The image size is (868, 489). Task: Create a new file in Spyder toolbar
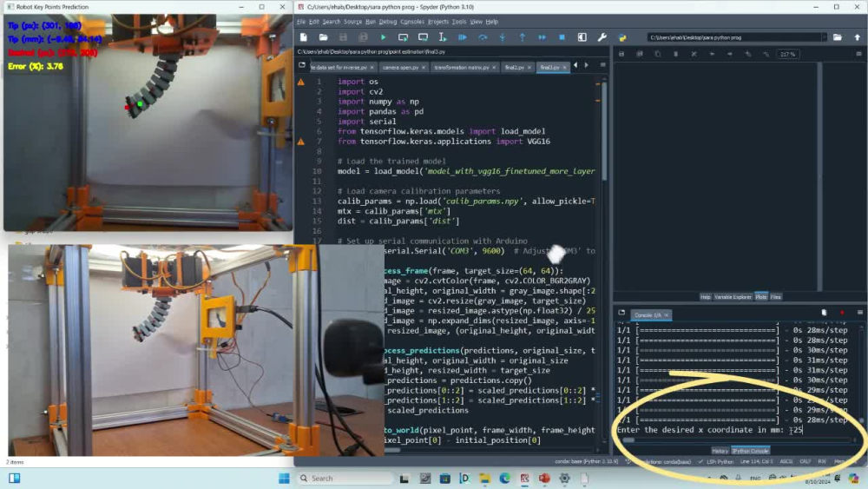pyautogui.click(x=303, y=37)
